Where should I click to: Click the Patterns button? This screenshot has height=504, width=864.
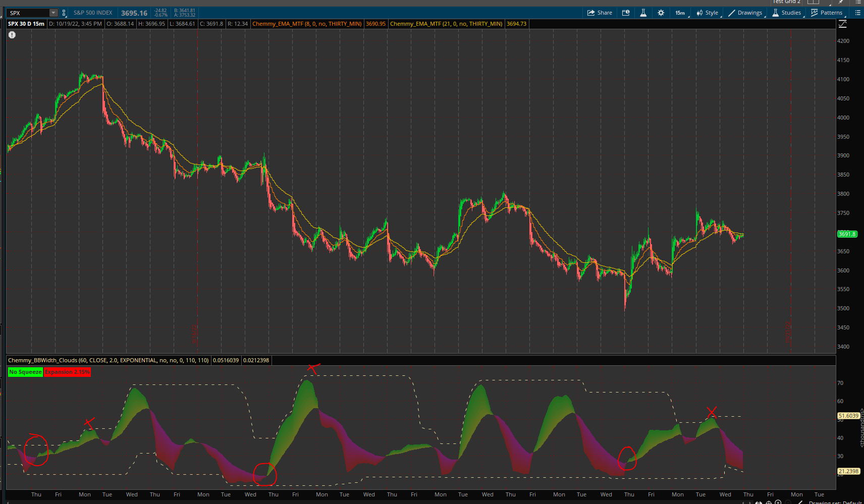pos(826,13)
